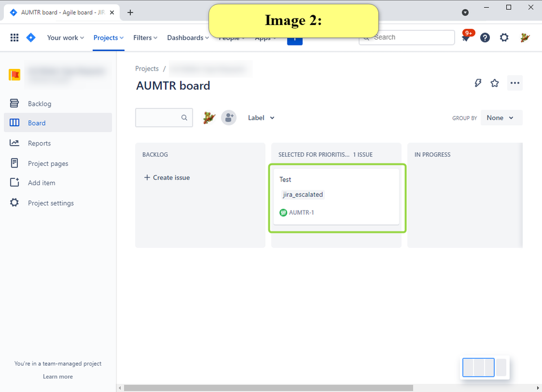Open the Help question mark icon
Image resolution: width=542 pixels, height=392 pixels.
coord(485,37)
